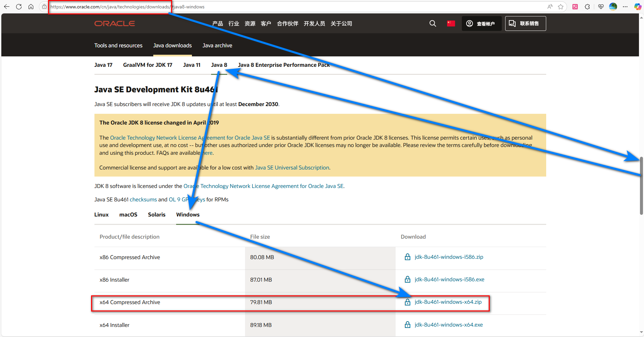
Task: Go to browser home icon
Action: coord(31,7)
